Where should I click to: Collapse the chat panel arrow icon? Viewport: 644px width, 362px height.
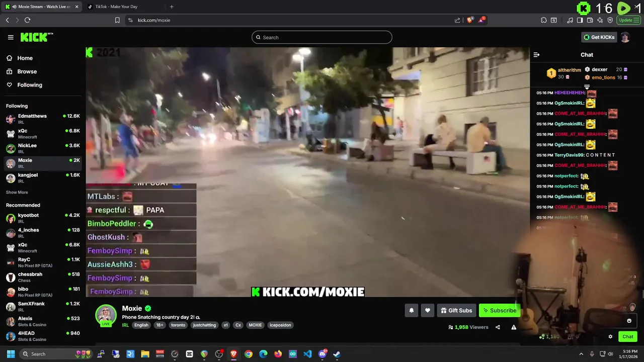[x=536, y=55]
